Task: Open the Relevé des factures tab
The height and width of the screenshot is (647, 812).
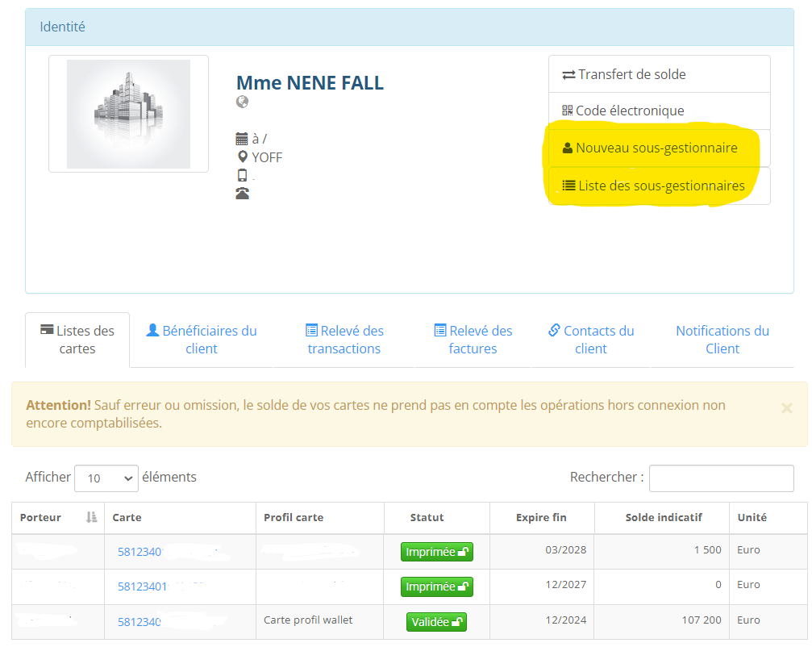Action: [473, 340]
